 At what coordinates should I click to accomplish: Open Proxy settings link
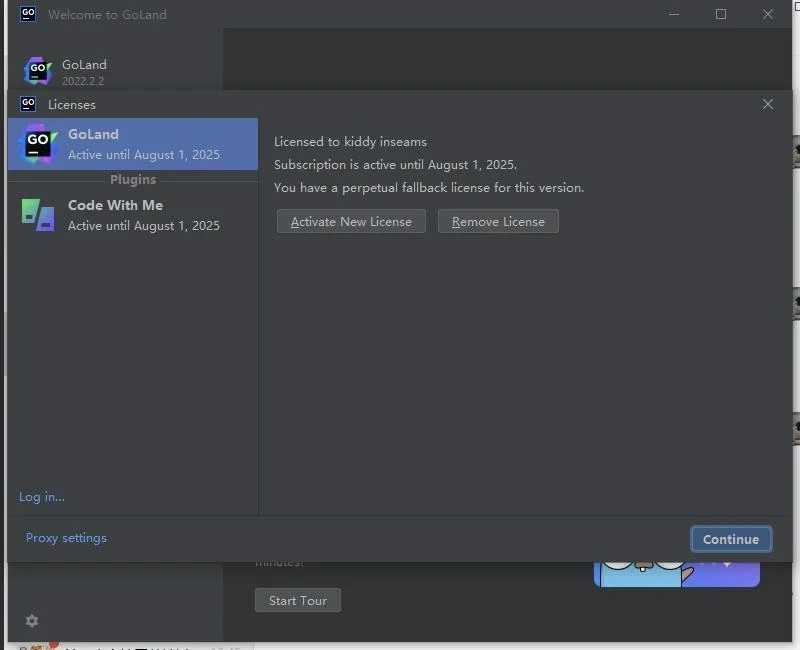pyautogui.click(x=66, y=538)
